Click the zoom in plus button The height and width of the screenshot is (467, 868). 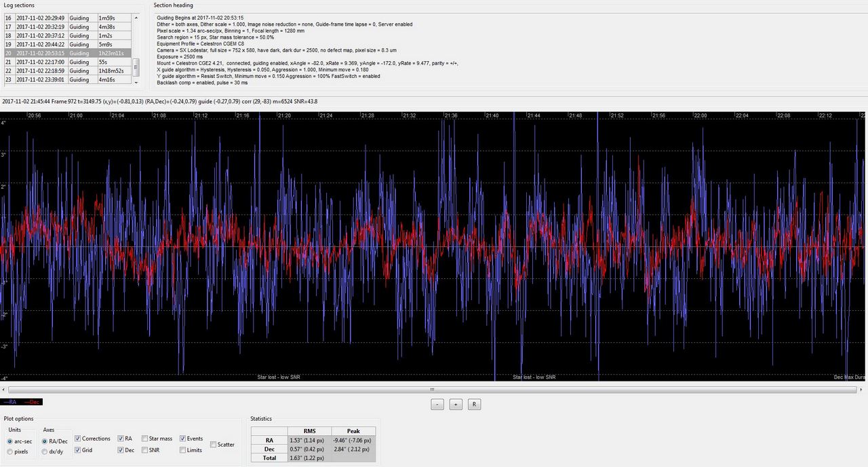[x=456, y=404]
